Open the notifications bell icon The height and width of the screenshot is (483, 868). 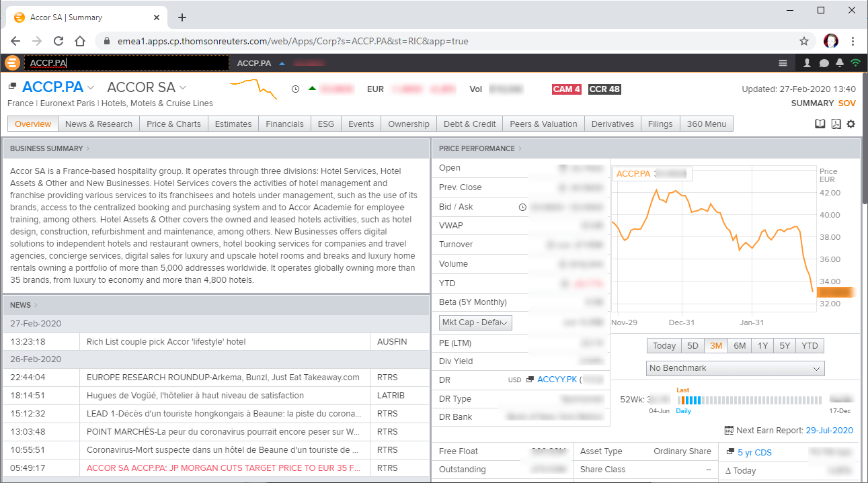click(x=839, y=63)
